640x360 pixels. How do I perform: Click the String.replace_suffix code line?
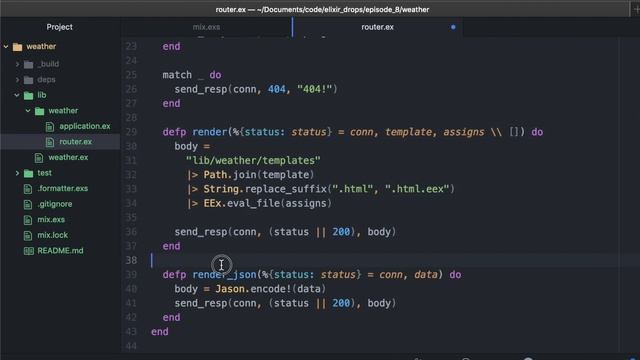320,189
